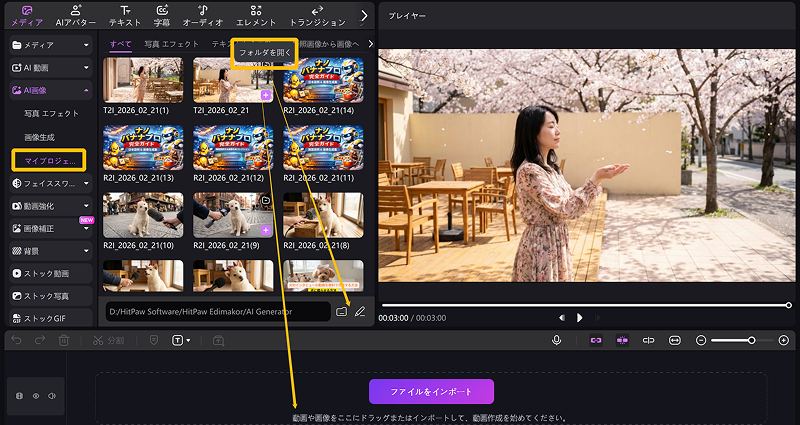Select thumbnail R2I_2026_02_21(13)
Screen dimensions: 800x425
143,147
